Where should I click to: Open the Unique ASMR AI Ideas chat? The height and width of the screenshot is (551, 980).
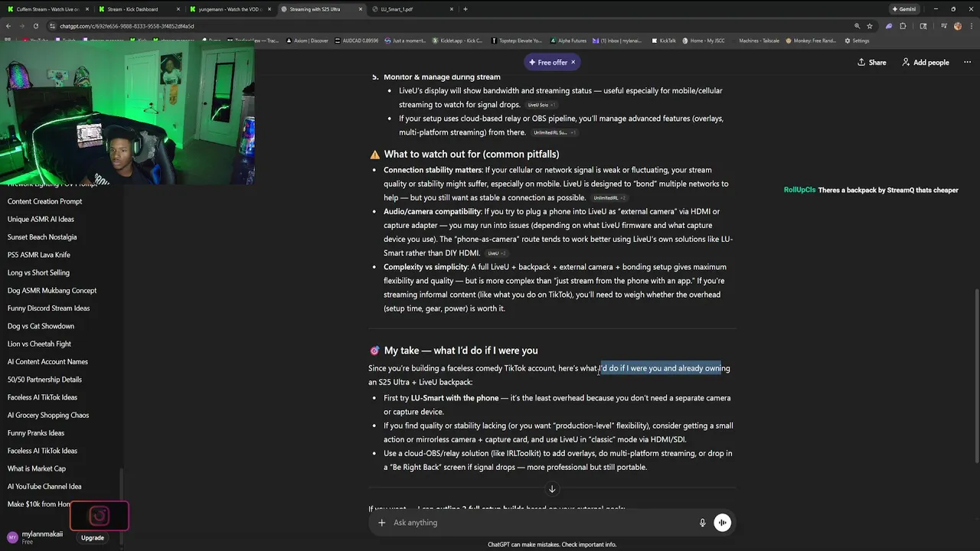pos(59,219)
